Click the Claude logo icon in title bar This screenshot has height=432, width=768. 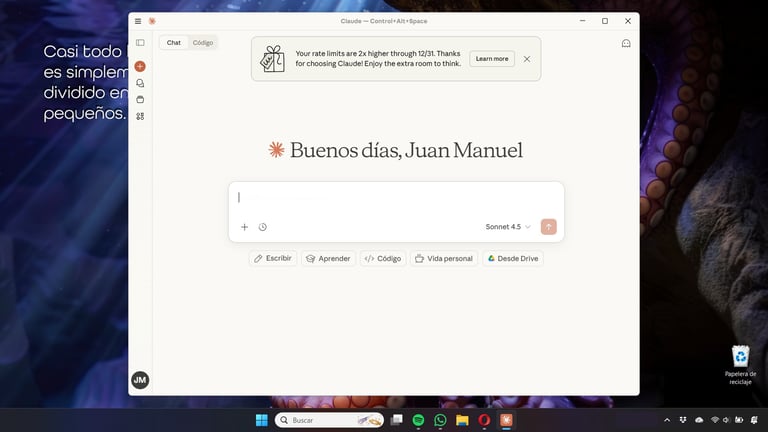(152, 21)
